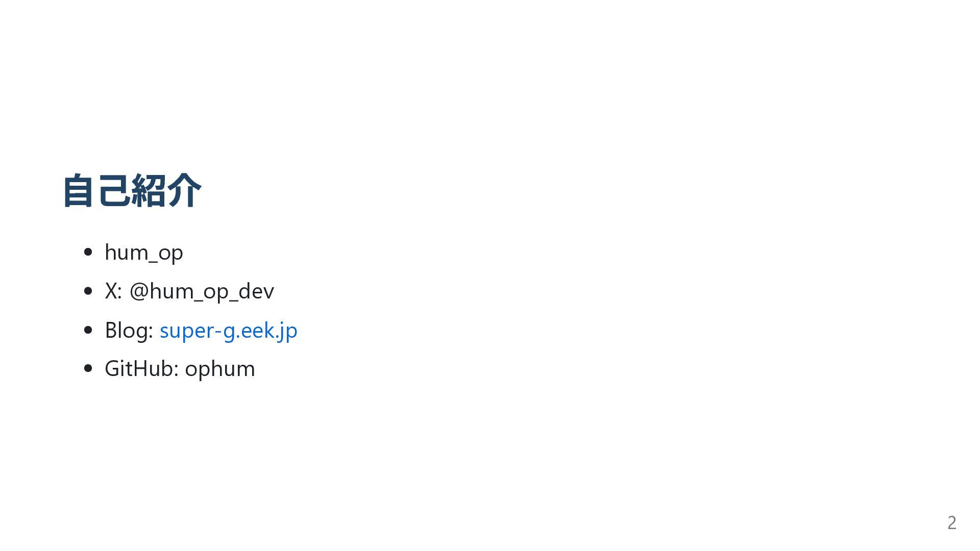Open the super-g.eek.jp blog link
This screenshot has height=551, width=980.
[228, 331]
